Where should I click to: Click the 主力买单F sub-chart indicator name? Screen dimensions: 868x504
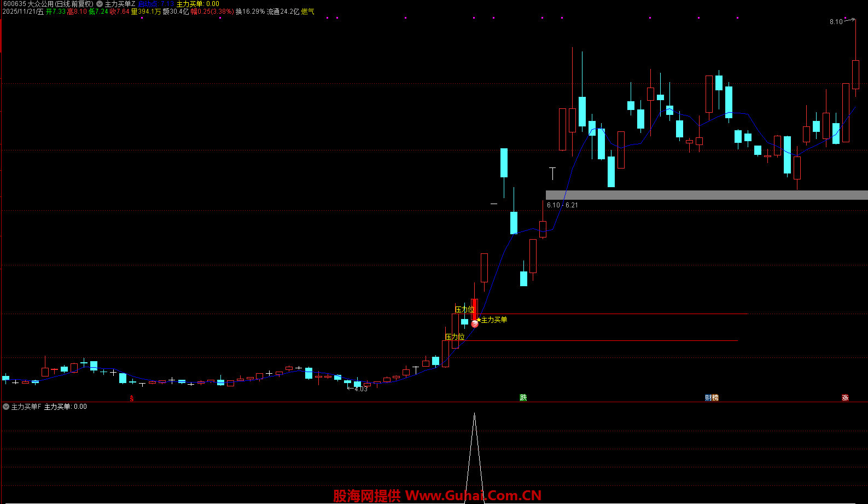[x=26, y=407]
